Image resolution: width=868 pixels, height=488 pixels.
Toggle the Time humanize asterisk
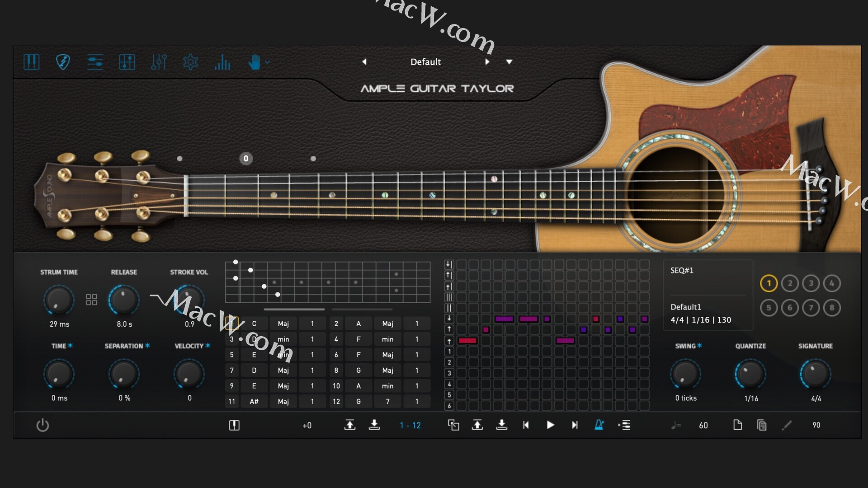click(70, 346)
